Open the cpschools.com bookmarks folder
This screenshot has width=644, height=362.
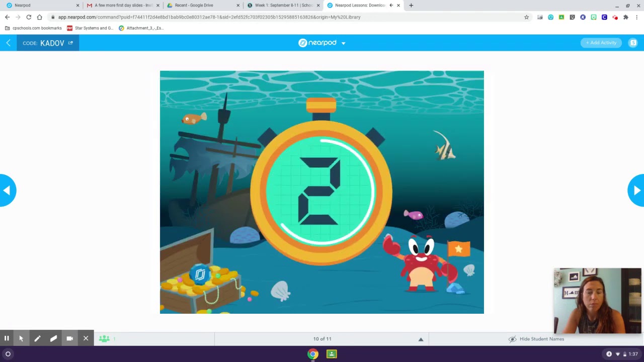pos(33,28)
